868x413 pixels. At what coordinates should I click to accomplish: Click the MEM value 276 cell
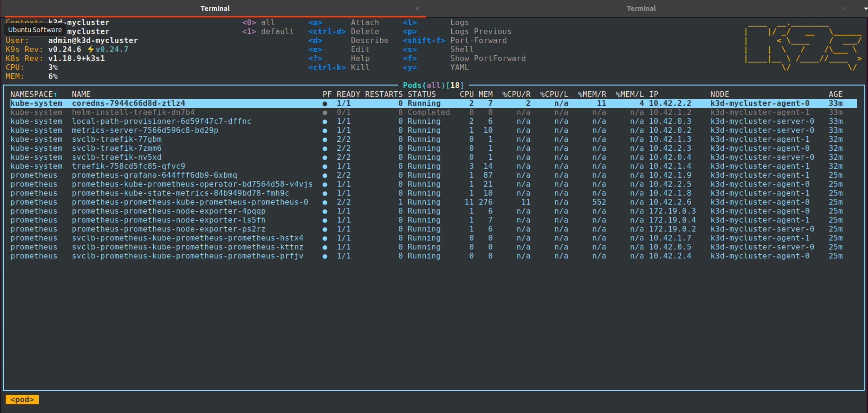pyautogui.click(x=485, y=202)
